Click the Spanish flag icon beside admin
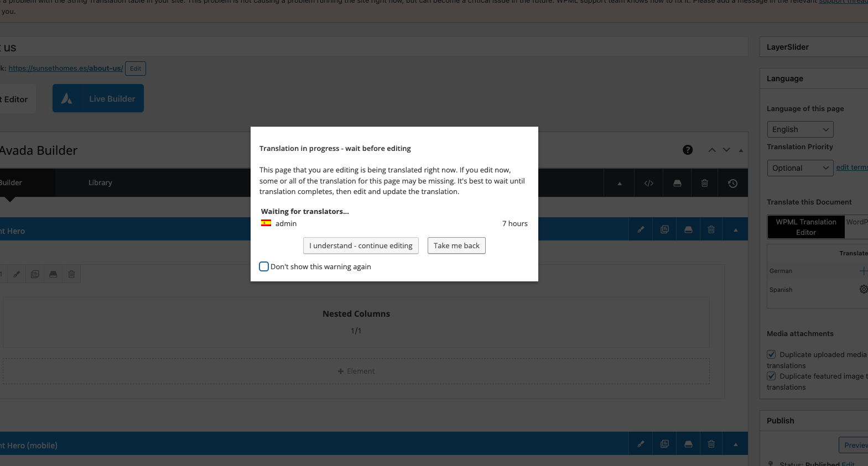Image resolution: width=868 pixels, height=466 pixels. tap(266, 223)
